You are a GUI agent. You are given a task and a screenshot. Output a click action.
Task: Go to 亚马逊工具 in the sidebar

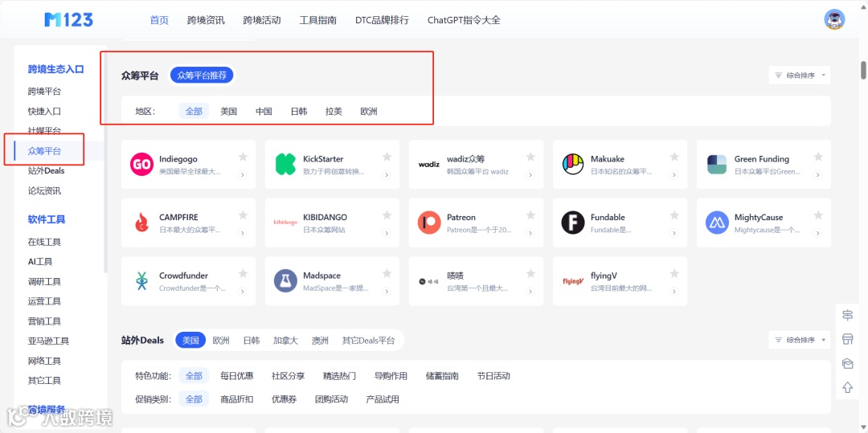[x=49, y=341]
